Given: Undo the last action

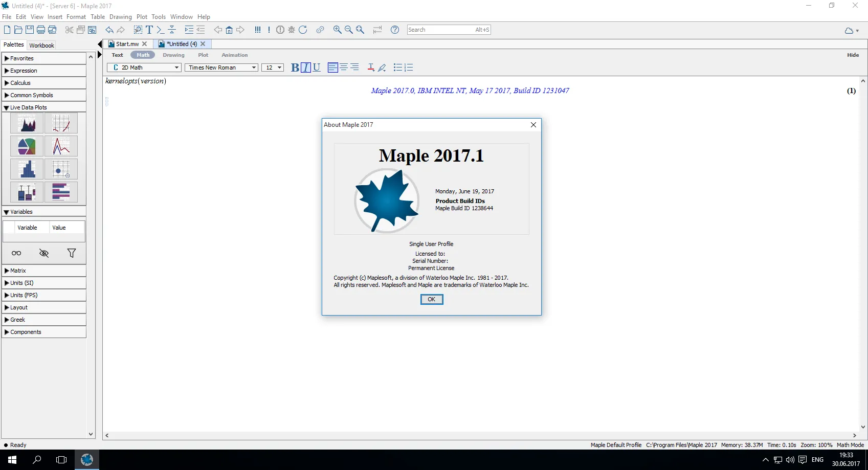Looking at the screenshot, I should (109, 30).
